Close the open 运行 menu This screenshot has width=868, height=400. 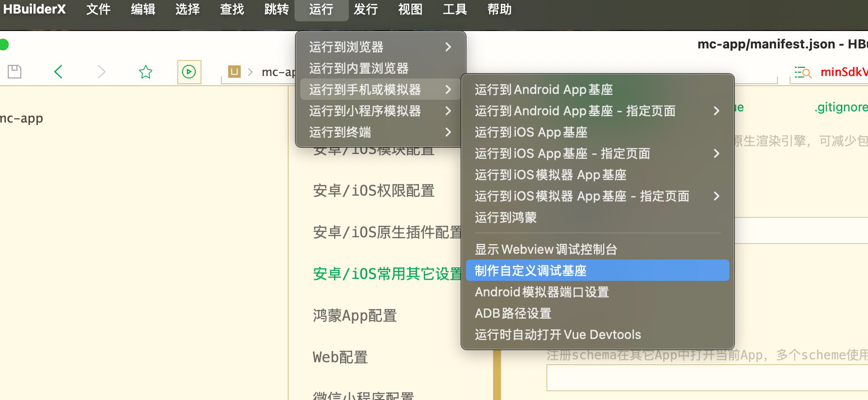[321, 9]
